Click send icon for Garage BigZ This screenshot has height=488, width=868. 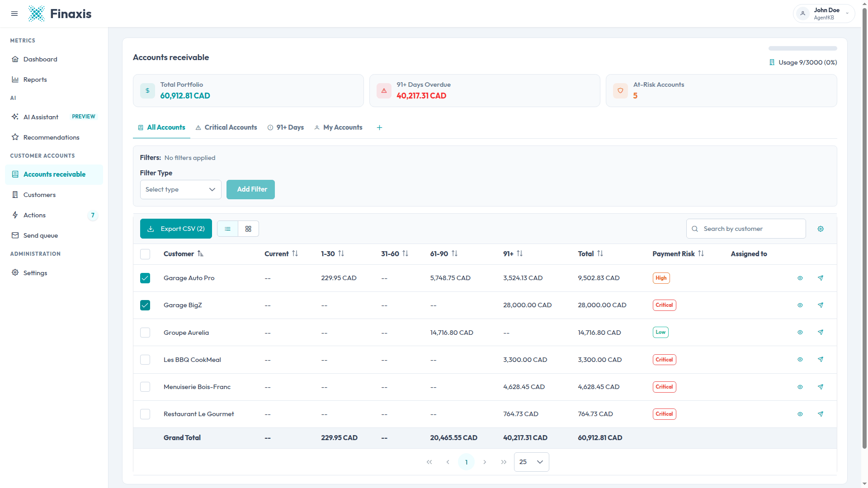821,305
